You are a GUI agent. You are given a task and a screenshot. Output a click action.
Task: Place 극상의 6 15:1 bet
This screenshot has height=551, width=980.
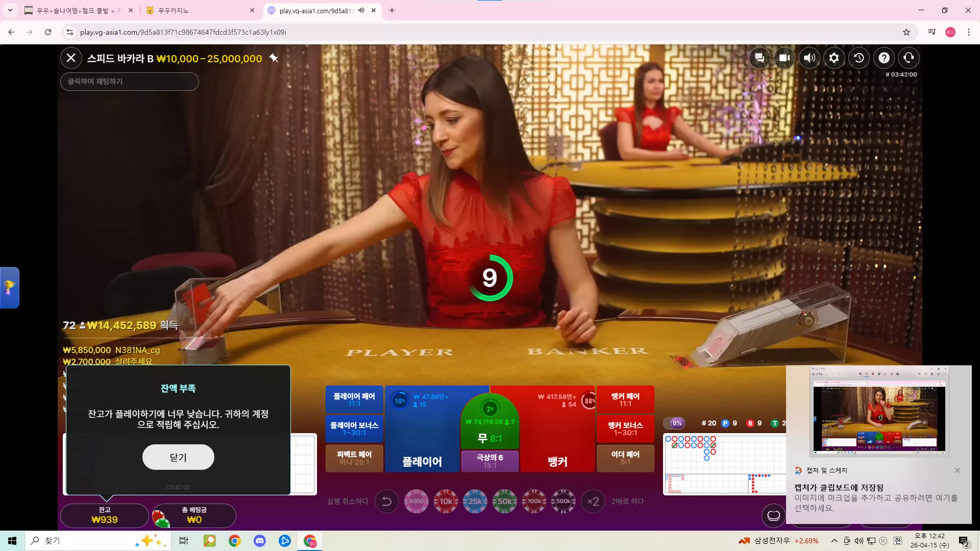(490, 461)
